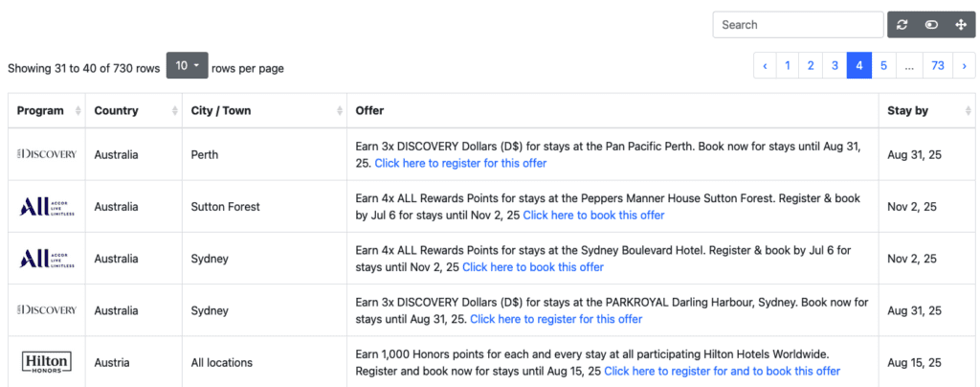Image resolution: width=980 pixels, height=387 pixels.
Task: Click the Hilton Honors logo
Action: [46, 362]
